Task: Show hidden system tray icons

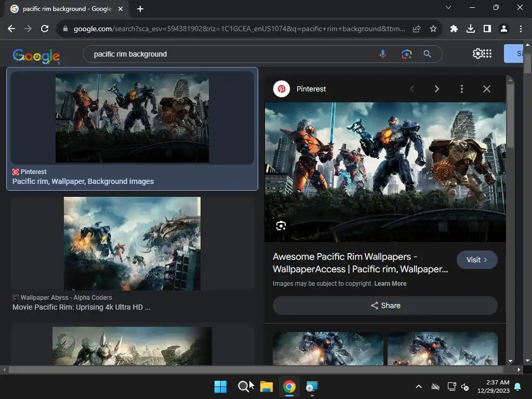Action: tap(419, 387)
